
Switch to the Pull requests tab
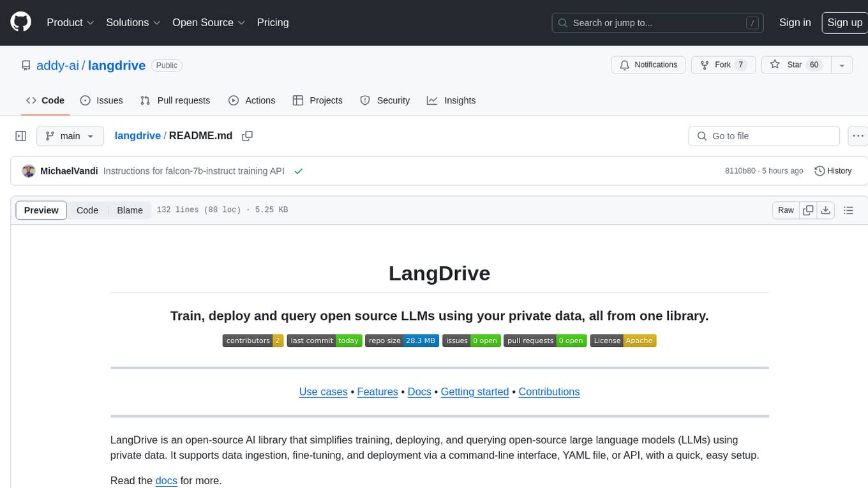point(175,100)
